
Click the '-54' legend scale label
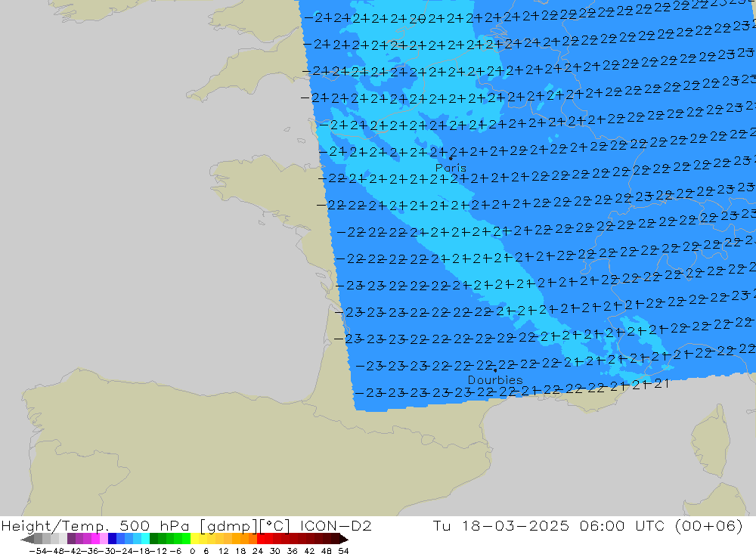tap(38, 551)
